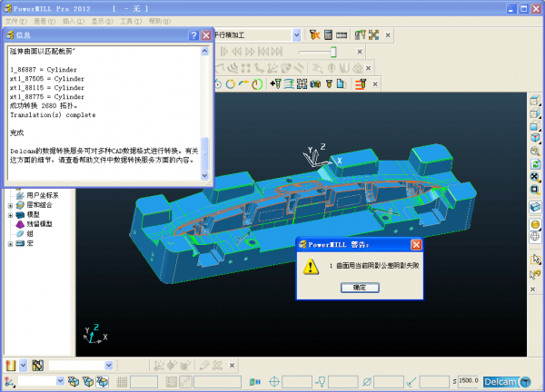The height and width of the screenshot is (392, 545).
Task: Click scroll down arrow in 信息 window
Action: tap(204, 176)
